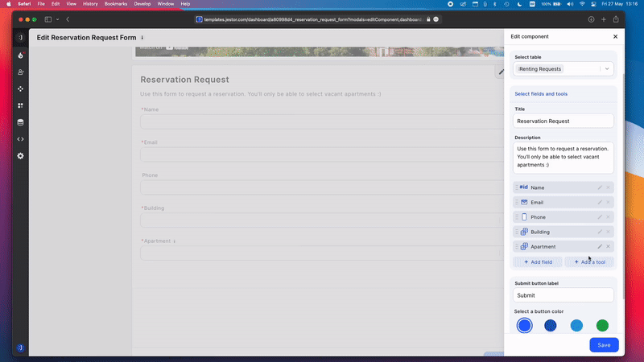Click the connected-table icon of Building row

(524, 232)
